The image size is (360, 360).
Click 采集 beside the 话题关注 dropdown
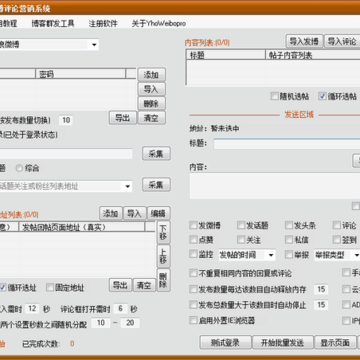tap(156, 185)
